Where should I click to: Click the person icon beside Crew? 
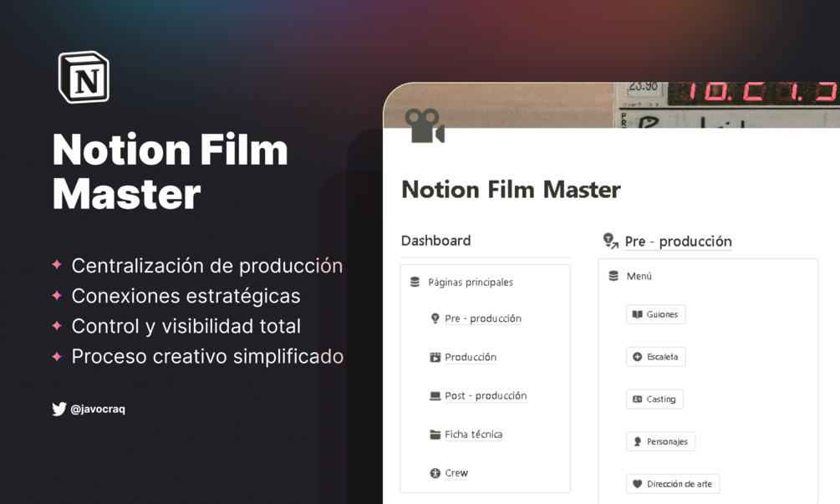tap(435, 473)
